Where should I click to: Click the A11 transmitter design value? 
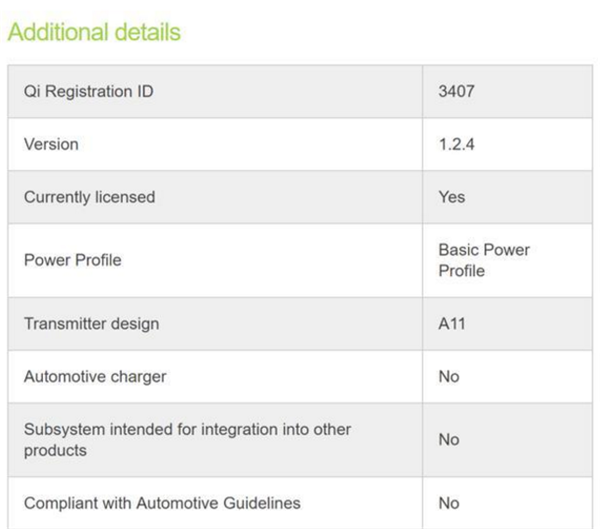point(451,324)
